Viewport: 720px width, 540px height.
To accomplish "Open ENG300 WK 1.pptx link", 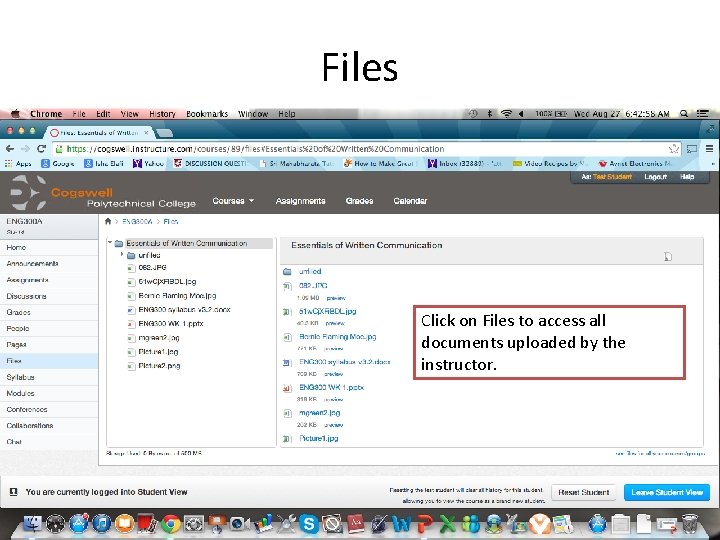I will pyautogui.click(x=331, y=388).
